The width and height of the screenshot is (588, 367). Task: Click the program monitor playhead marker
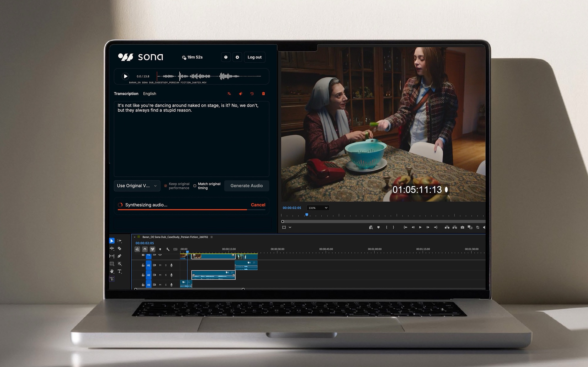pos(307,215)
